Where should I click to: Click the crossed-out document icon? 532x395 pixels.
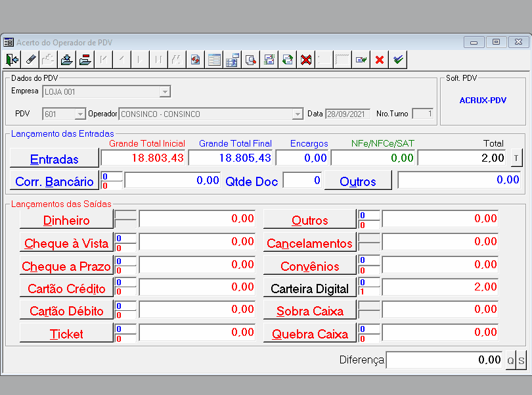point(306,60)
